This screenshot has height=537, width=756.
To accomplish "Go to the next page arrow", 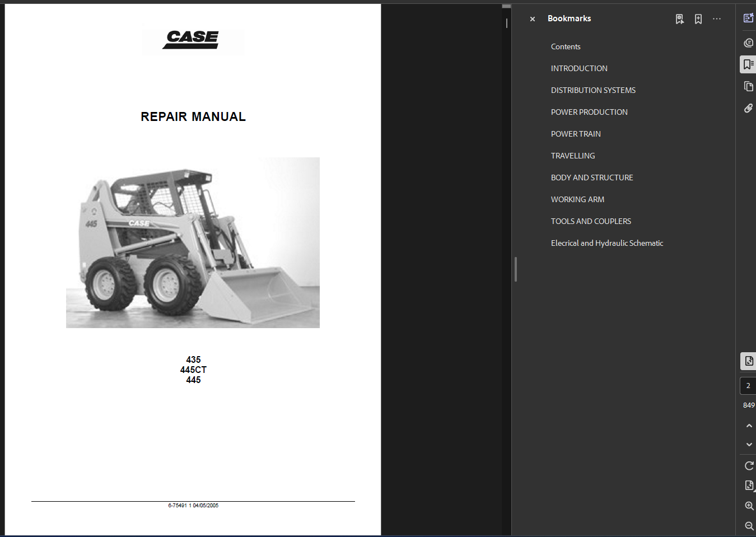I will point(749,445).
